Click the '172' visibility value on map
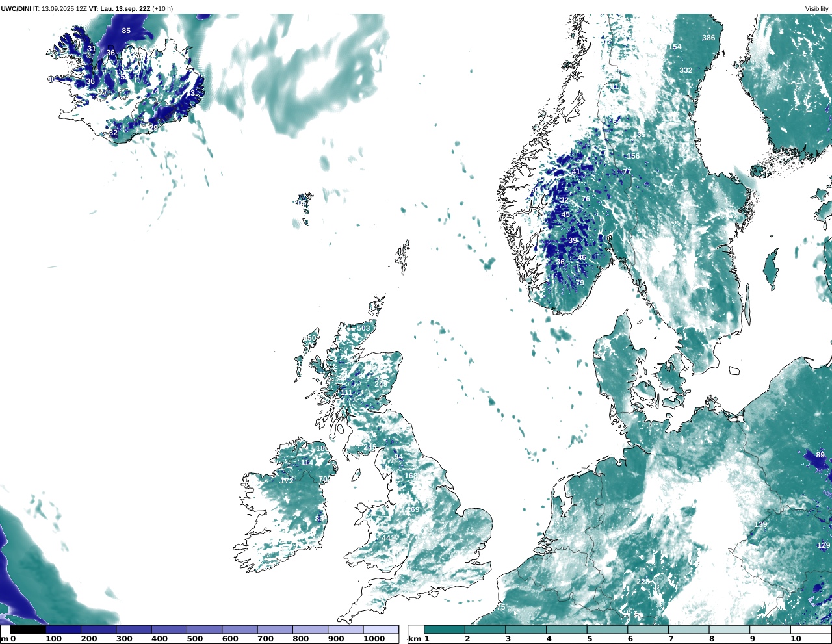832x644 pixels. click(287, 481)
